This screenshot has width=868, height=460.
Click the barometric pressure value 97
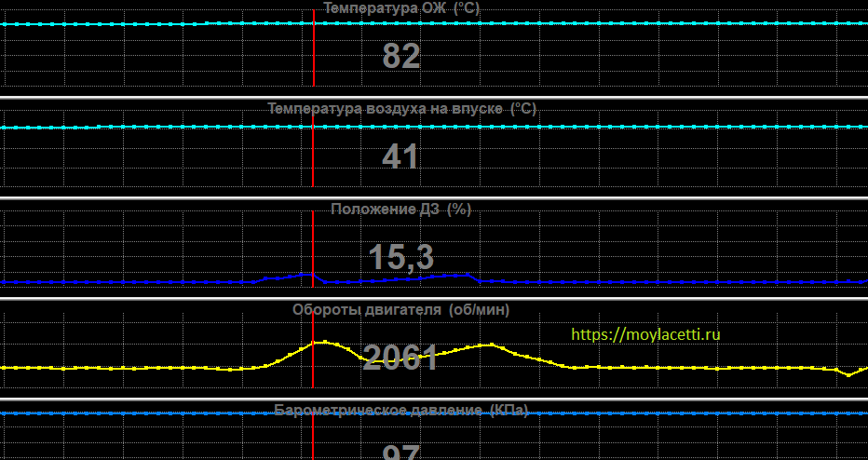(401, 453)
